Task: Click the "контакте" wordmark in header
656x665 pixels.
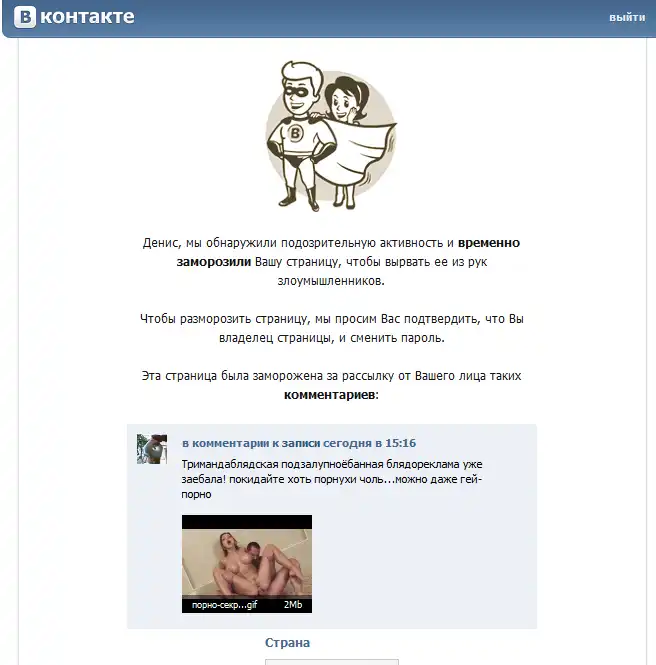Action: click(87, 17)
